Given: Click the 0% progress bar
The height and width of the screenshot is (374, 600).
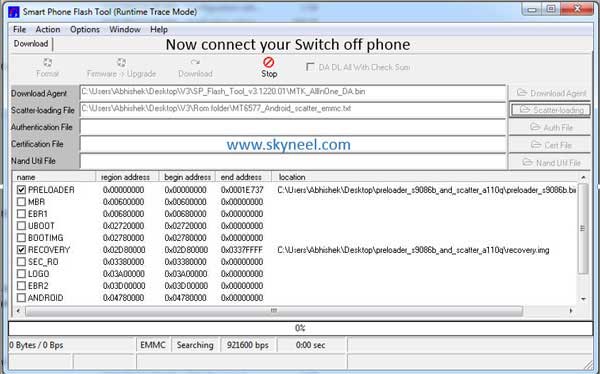Looking at the screenshot, I should [x=300, y=328].
